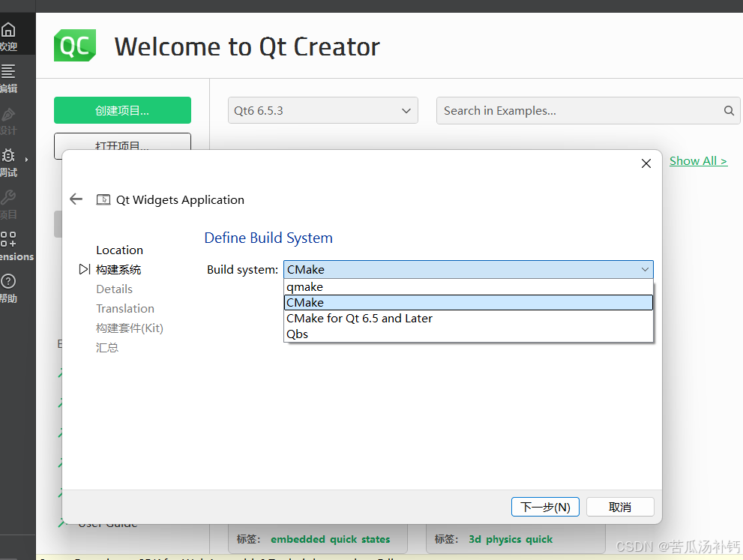Follow the Show All link
Screen dimensions: 743x560
698,161
